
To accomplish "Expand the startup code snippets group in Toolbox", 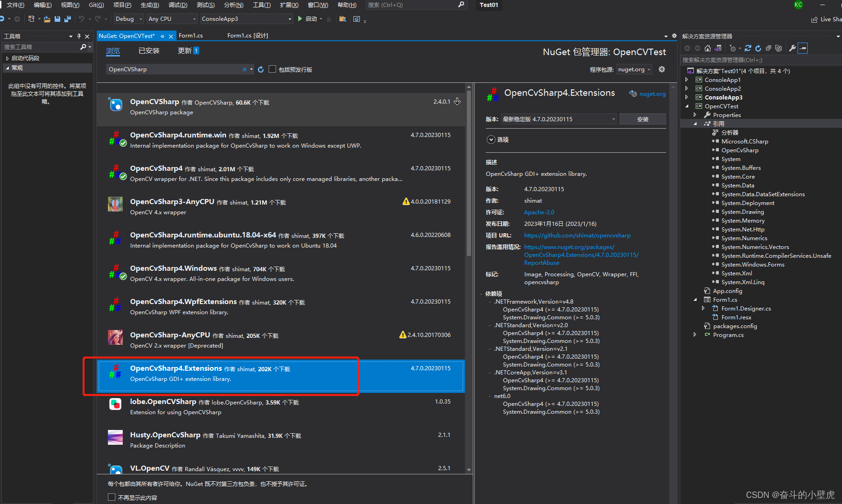I will pos(7,58).
